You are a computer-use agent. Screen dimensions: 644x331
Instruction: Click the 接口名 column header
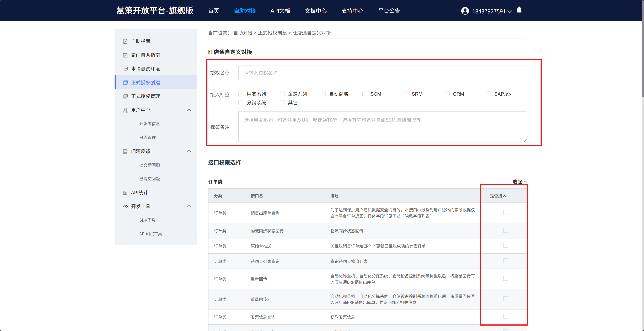285,196
